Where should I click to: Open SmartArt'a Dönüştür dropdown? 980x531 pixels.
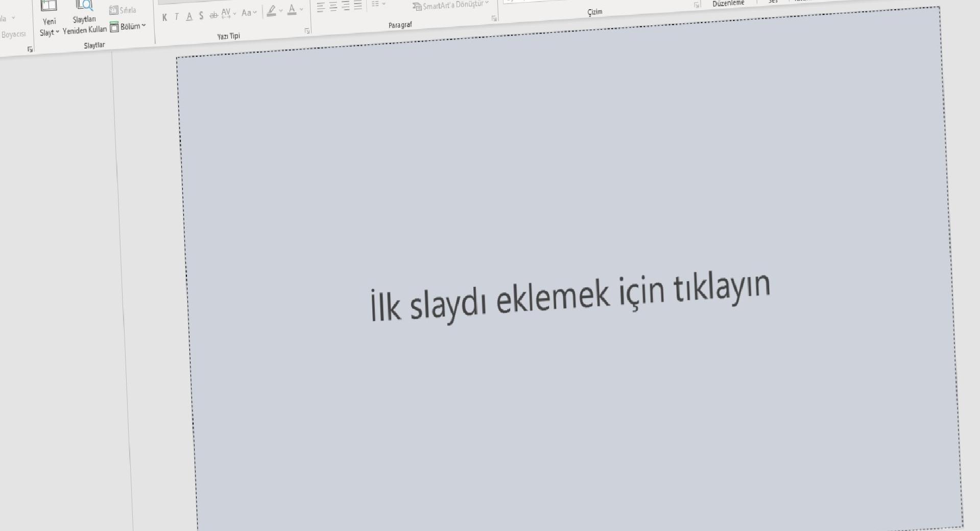click(451, 5)
